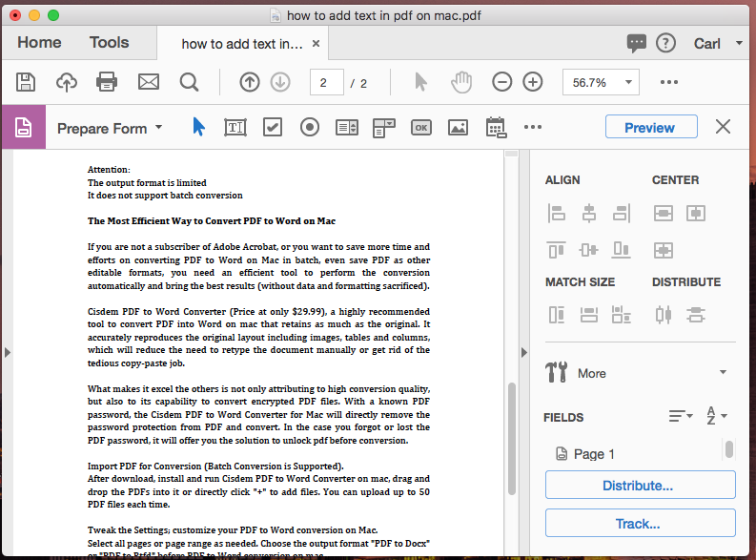This screenshot has width=756, height=560.
Task: Align fields to bottom edge
Action: 622,250
